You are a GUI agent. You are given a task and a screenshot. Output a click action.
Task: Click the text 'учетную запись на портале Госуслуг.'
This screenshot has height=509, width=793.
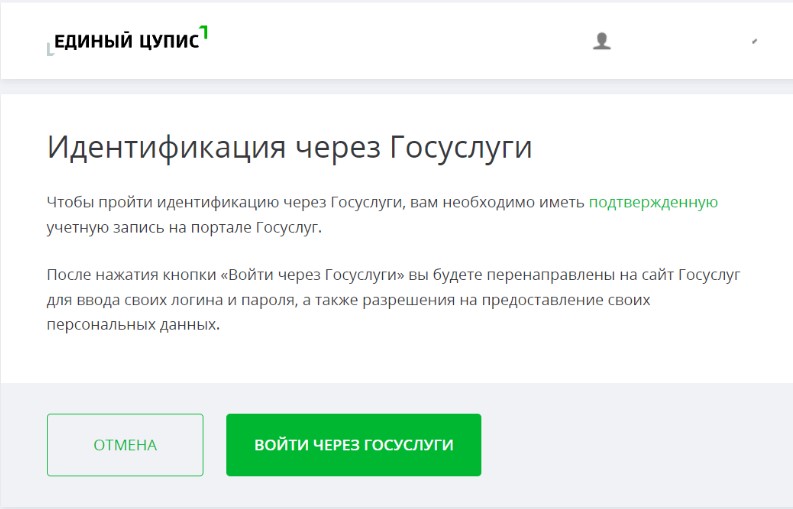[x=184, y=228]
